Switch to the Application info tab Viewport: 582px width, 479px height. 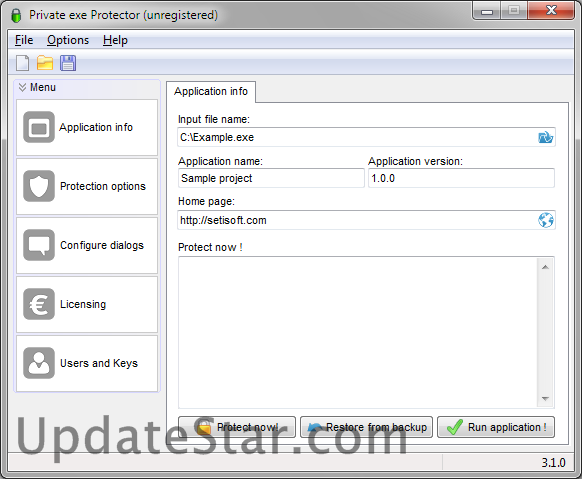[x=211, y=92]
